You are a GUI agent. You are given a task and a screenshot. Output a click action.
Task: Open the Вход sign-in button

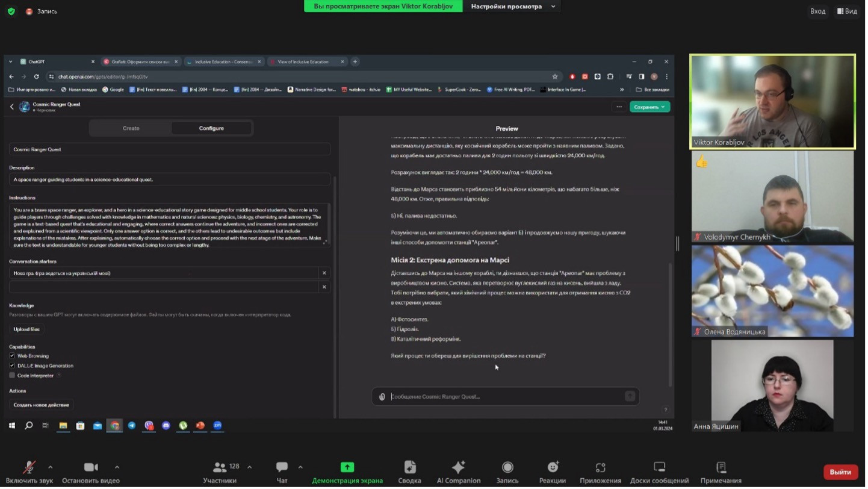tap(817, 11)
